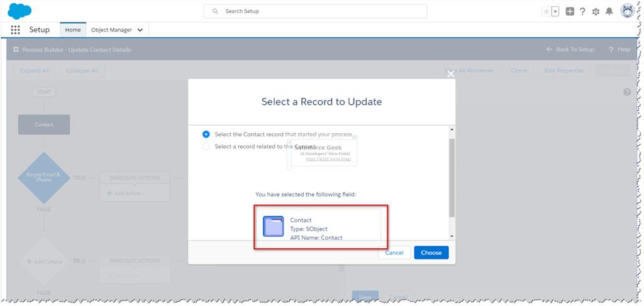The width and height of the screenshot is (644, 306).
Task: Click the dialog scrollbar down arrow
Action: [x=452, y=236]
